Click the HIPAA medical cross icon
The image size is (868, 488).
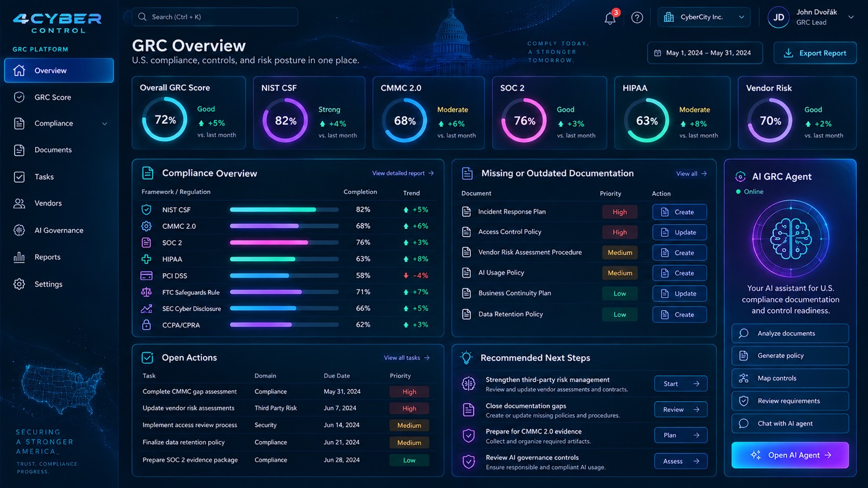click(146, 259)
